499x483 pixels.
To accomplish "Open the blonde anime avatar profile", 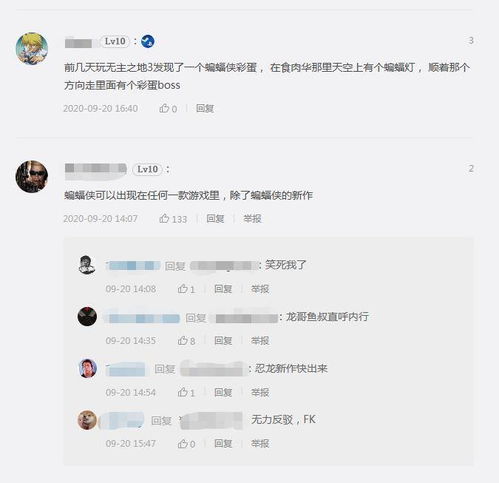I will (x=32, y=48).
